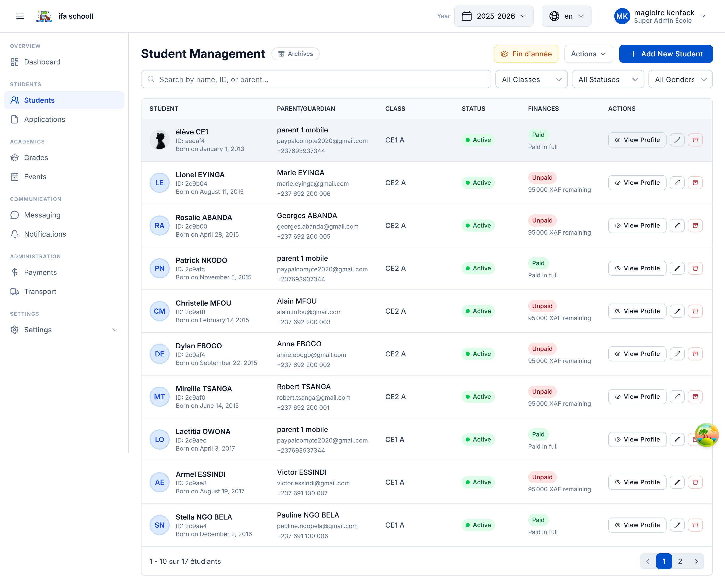
Task: Open the 2025-2026 year selector
Action: click(x=494, y=16)
